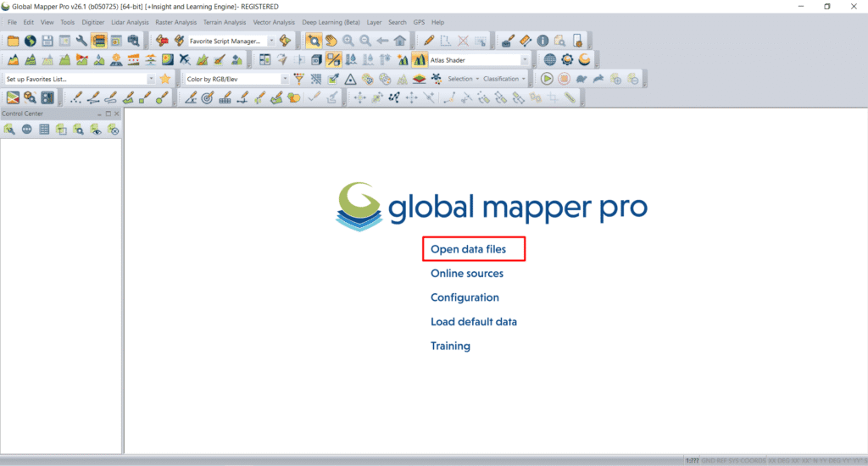Image resolution: width=868 pixels, height=466 pixels.
Task: Click the Home full view icon
Action: (399, 41)
